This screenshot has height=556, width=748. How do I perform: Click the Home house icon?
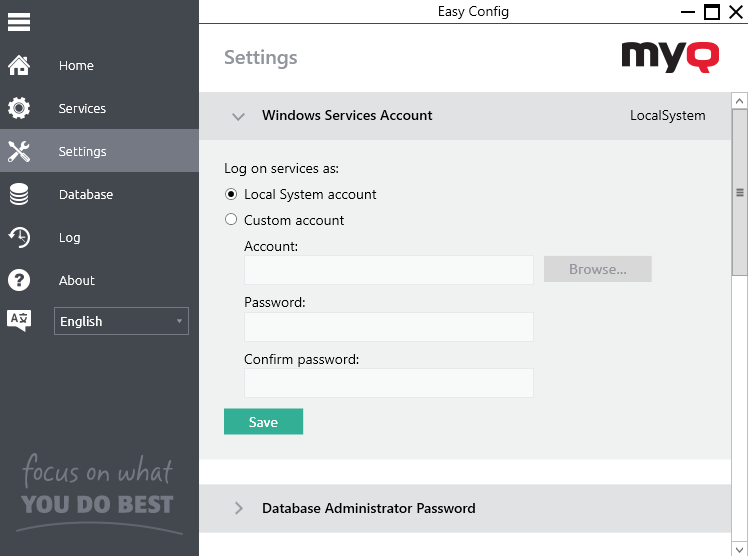pos(19,66)
